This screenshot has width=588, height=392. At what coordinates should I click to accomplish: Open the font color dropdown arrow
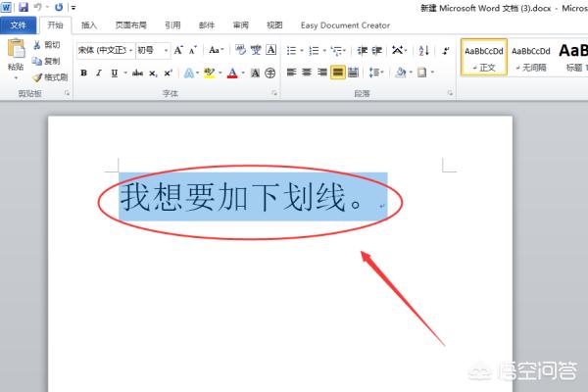coord(243,73)
